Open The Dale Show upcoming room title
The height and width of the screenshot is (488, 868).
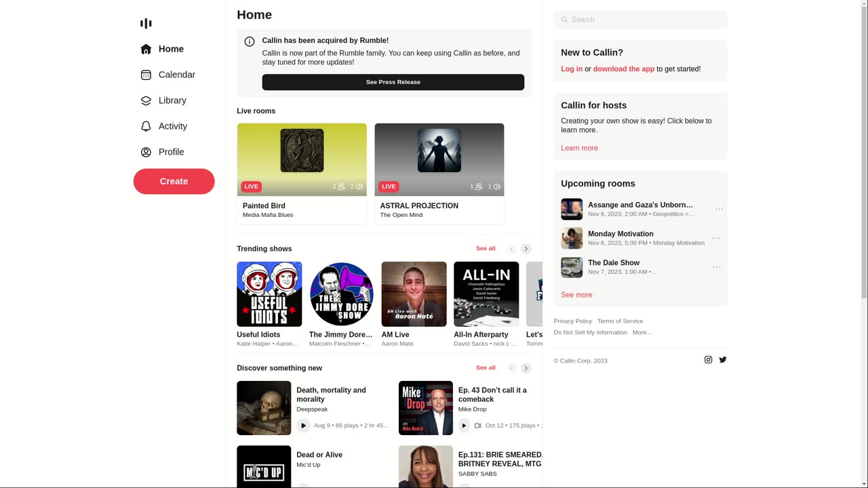pos(614,263)
